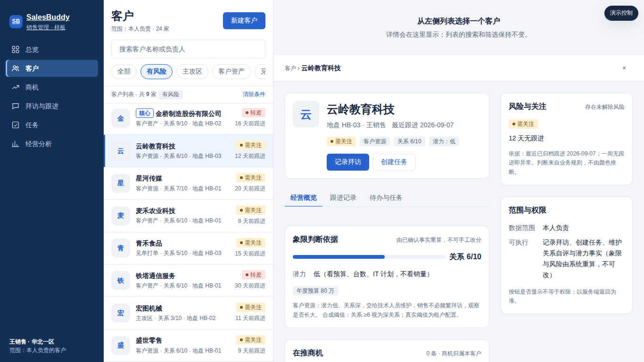644x362 pixels.
Task: Click the 12 天无跟进 risk text
Action: (x=527, y=138)
